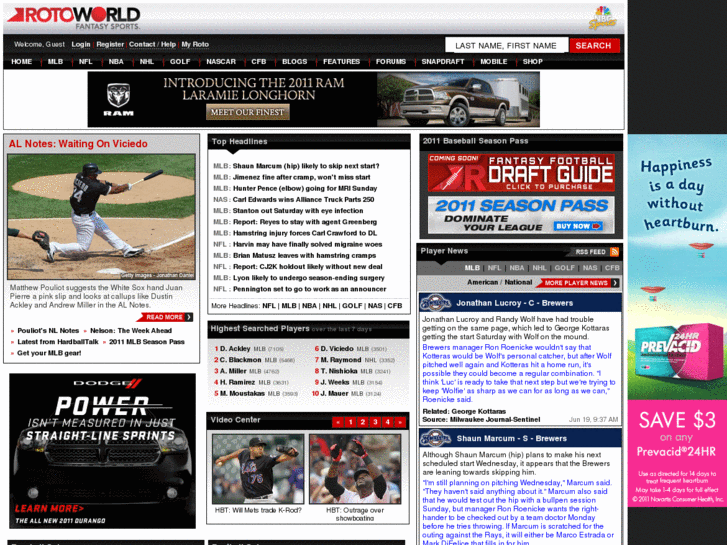Open Video Center page 1

click(x=351, y=422)
